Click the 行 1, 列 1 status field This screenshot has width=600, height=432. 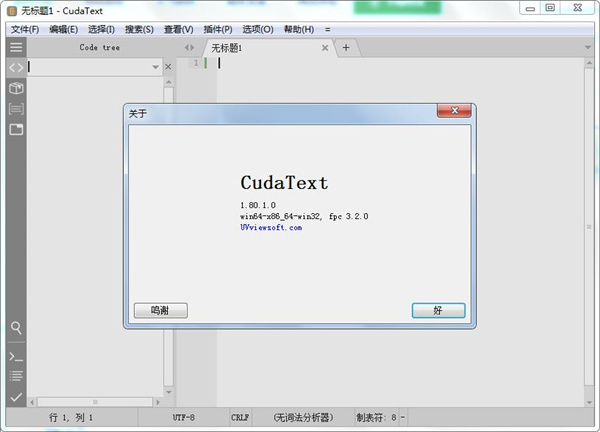71,417
